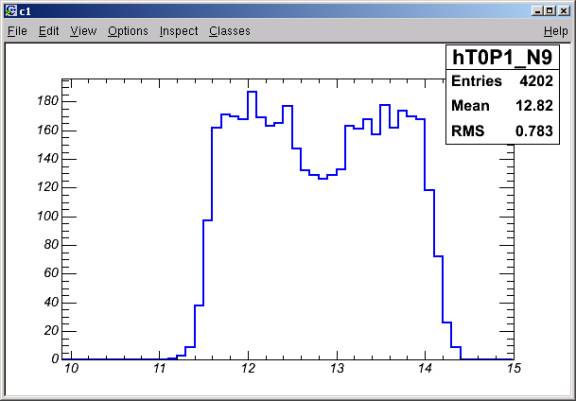Click the RMS 0.783 statistics line
The image size is (576, 401).
[502, 131]
